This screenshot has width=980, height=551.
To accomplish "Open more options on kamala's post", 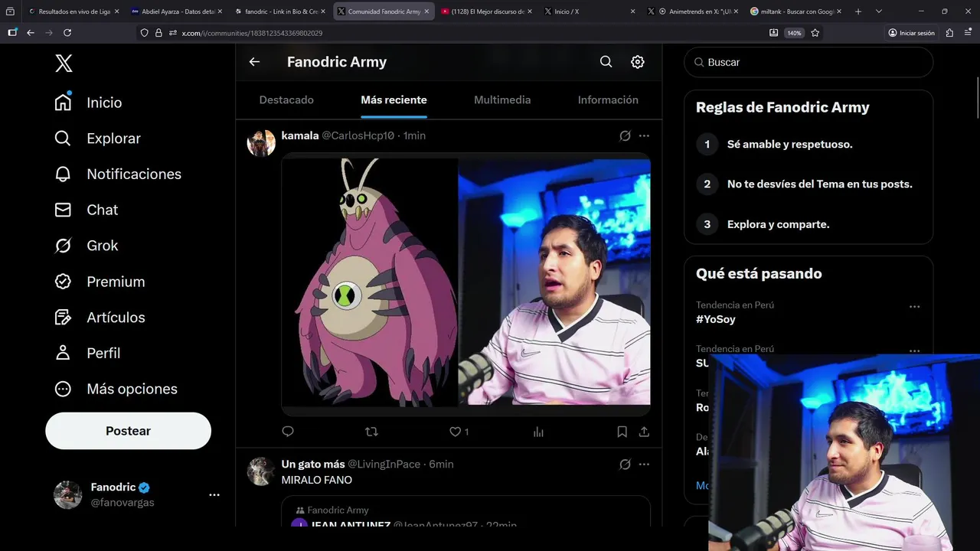I will point(644,135).
